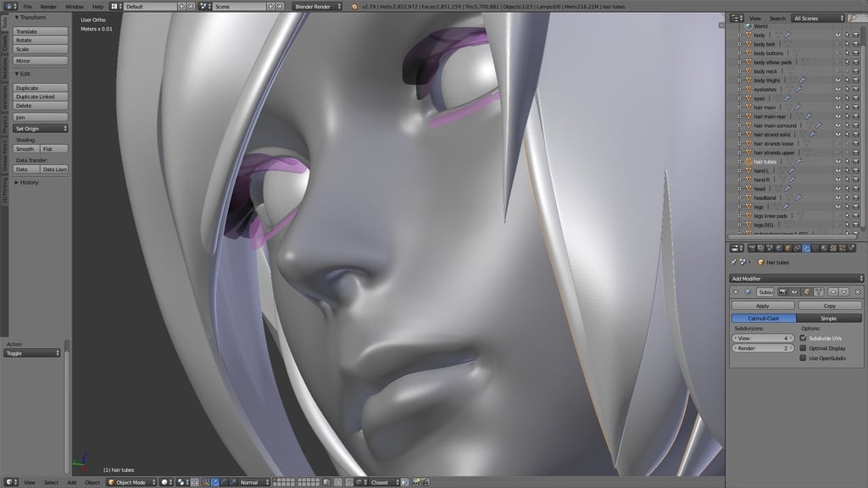This screenshot has width=868, height=488.
Task: Remove the Subsurf modifier with X
Action: point(858,291)
